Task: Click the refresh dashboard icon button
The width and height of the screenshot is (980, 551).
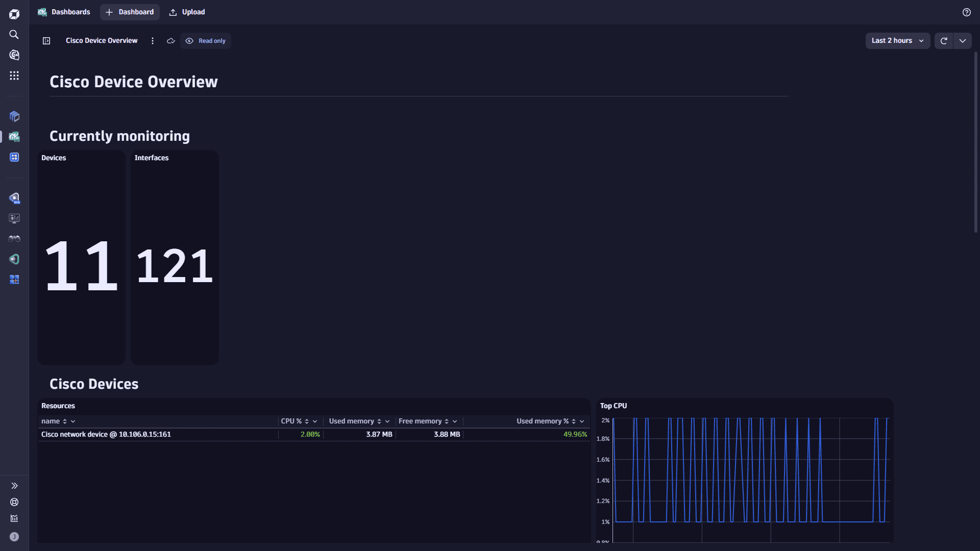Action: [944, 40]
